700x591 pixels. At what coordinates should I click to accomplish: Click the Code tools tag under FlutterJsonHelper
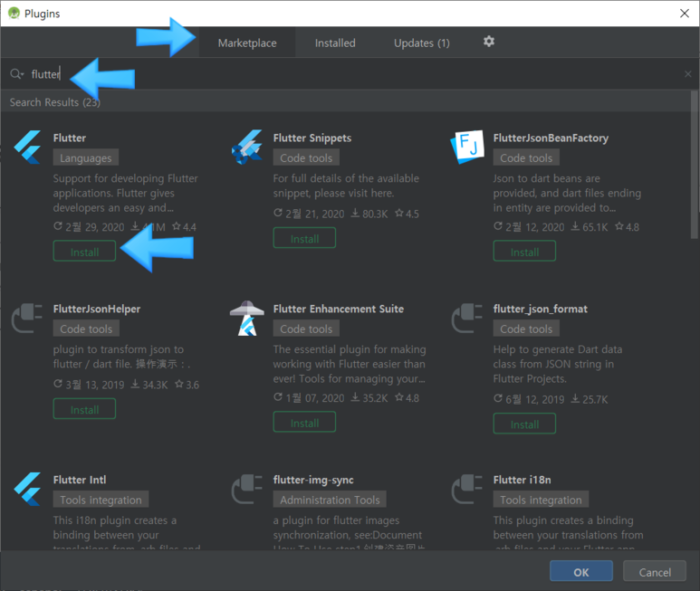point(86,329)
